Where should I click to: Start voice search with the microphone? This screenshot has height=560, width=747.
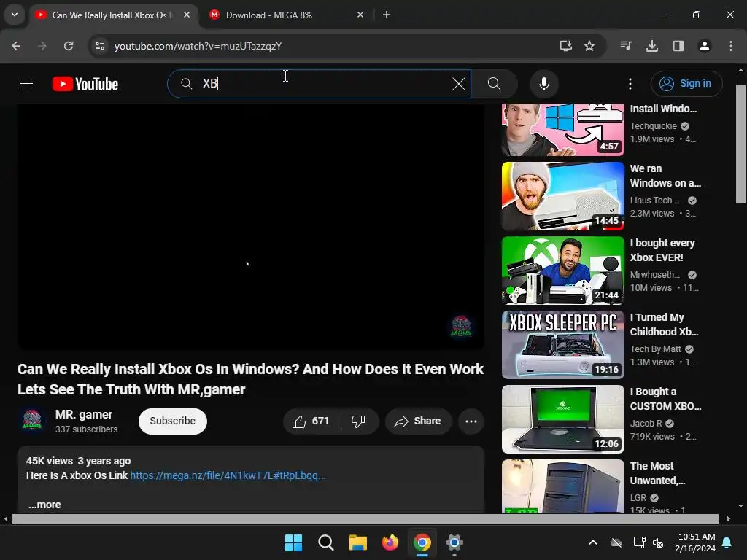(543, 84)
